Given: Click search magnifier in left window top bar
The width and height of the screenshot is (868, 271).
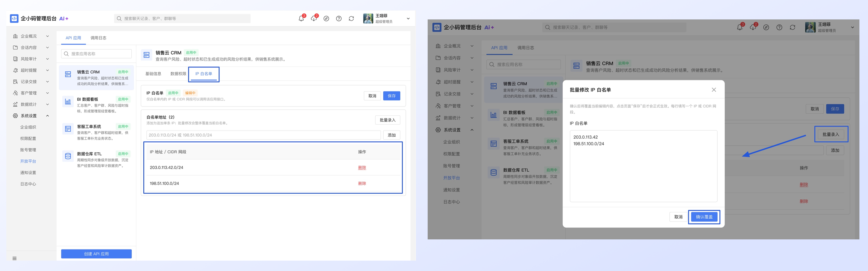Looking at the screenshot, I should (x=119, y=19).
